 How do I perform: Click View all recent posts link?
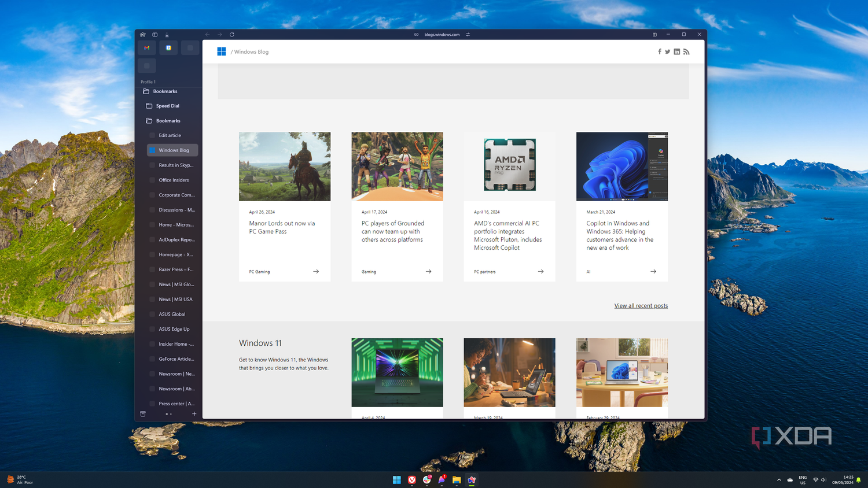641,306
